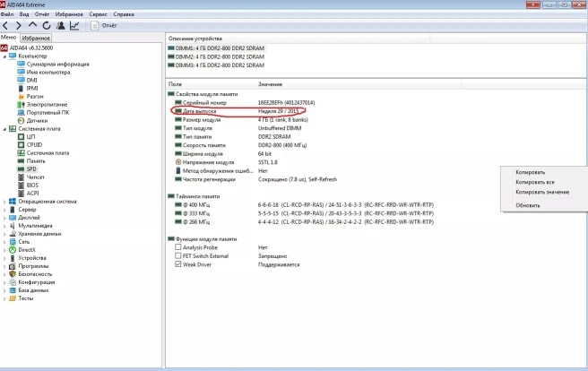The height and width of the screenshot is (371, 588).
Task: Select the Дата выпуска row
Action: [x=238, y=111]
